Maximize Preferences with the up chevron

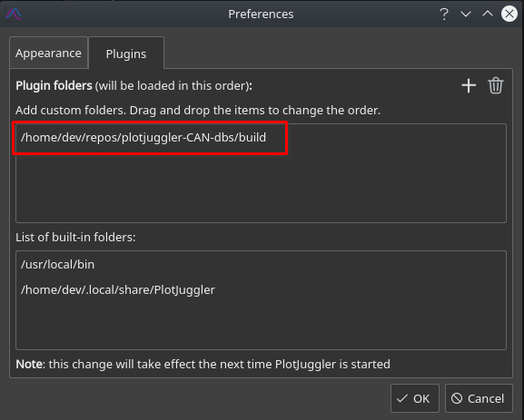point(488,14)
